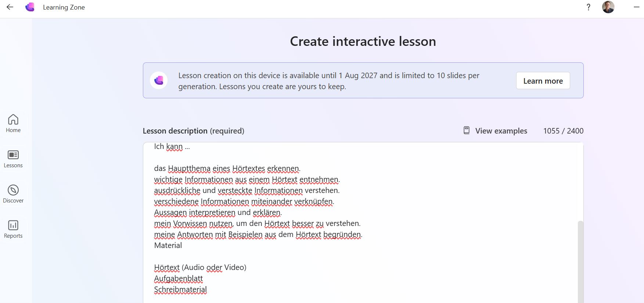Place cursor after 'Aufgabenblatt' line
The width and height of the screenshot is (644, 303).
(203, 278)
